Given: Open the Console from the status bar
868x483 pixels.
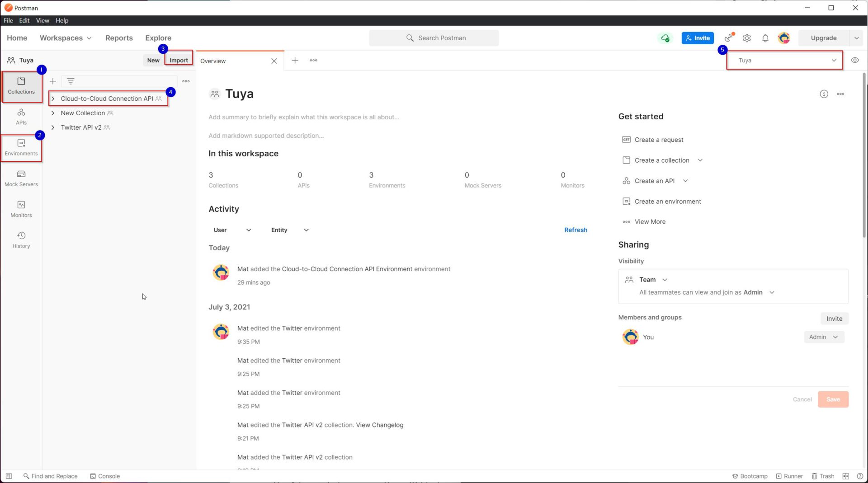Looking at the screenshot, I should (x=105, y=476).
